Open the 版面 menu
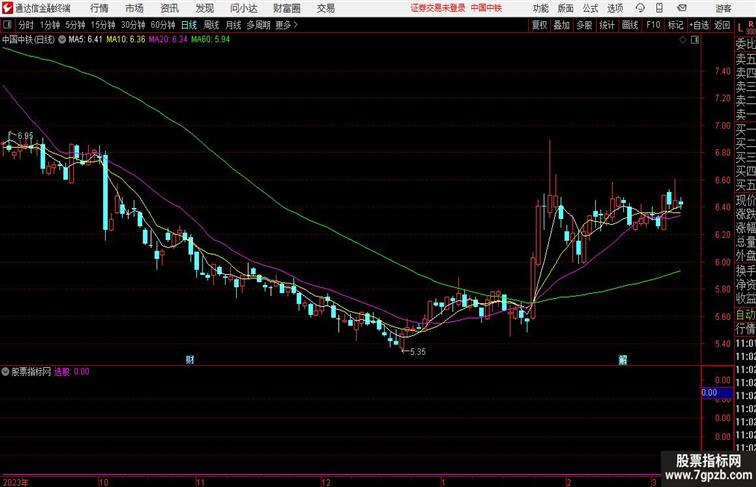The width and height of the screenshot is (756, 487). 566,8
